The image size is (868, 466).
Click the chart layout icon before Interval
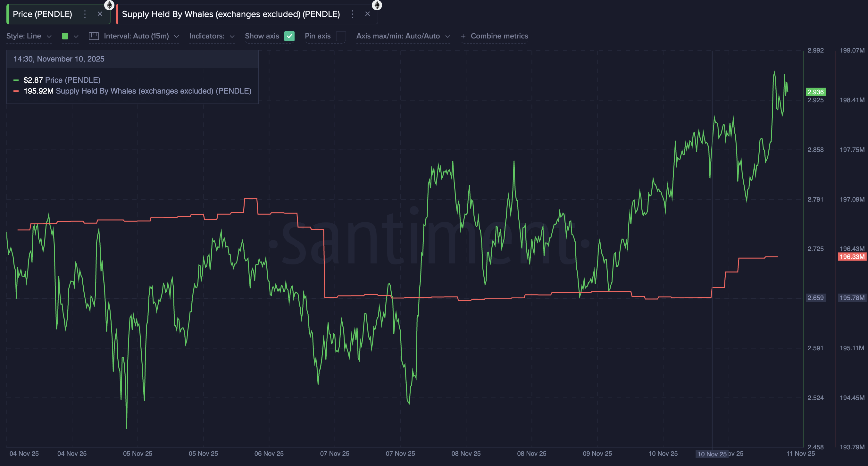click(94, 36)
